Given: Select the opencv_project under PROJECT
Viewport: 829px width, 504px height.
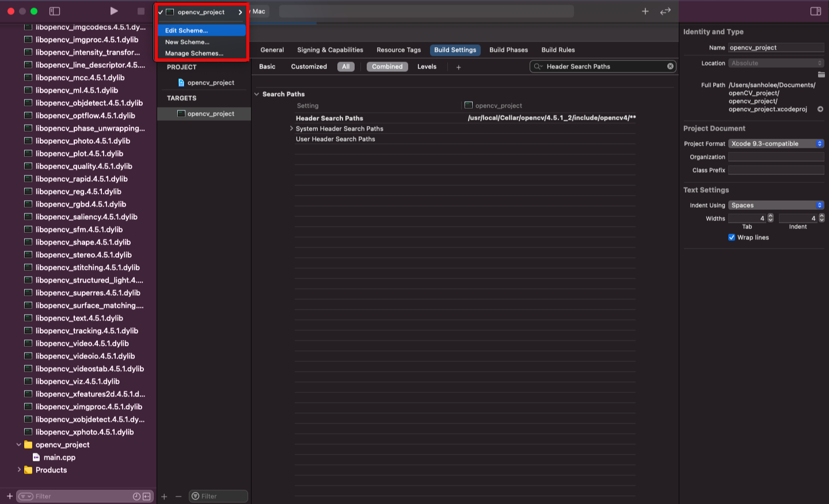Looking at the screenshot, I should (x=206, y=82).
